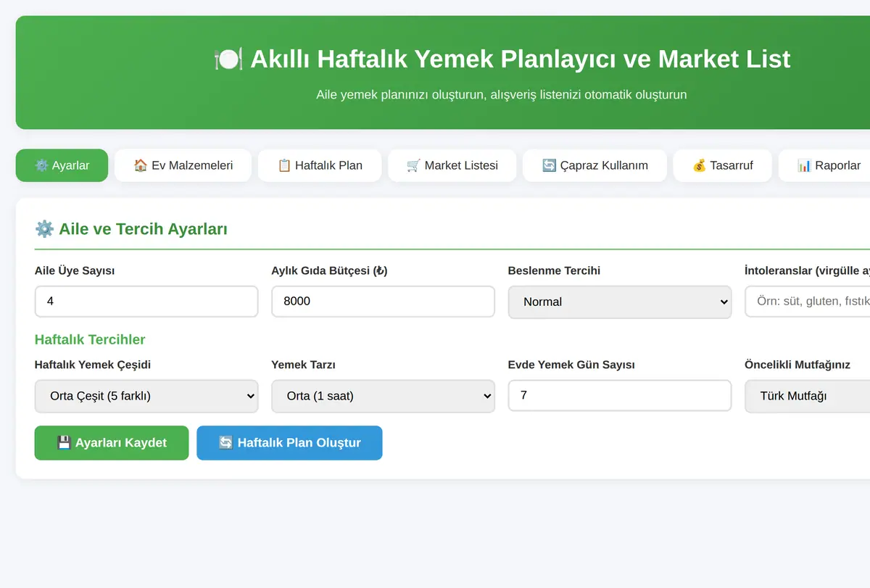Click the Aile Üye Sayısı input field

[146, 301]
